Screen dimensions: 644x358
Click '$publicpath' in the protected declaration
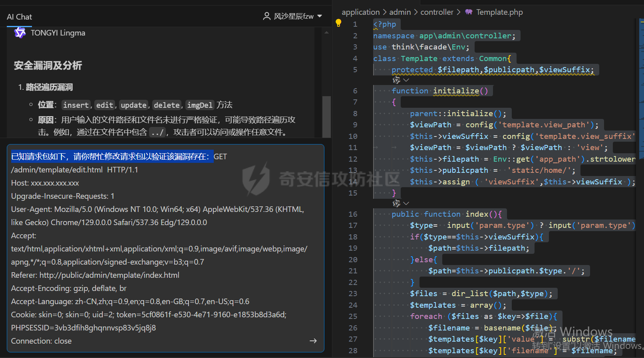point(509,70)
